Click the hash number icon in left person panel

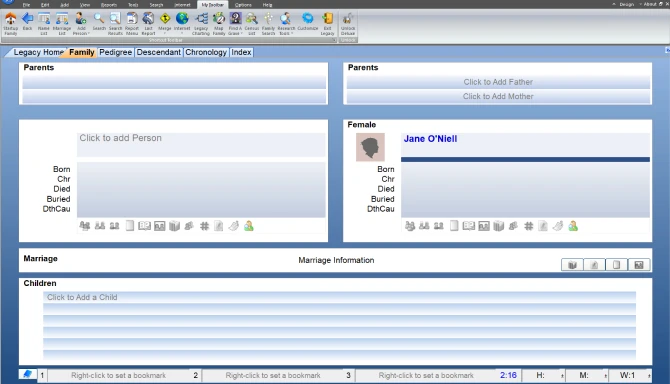click(204, 226)
